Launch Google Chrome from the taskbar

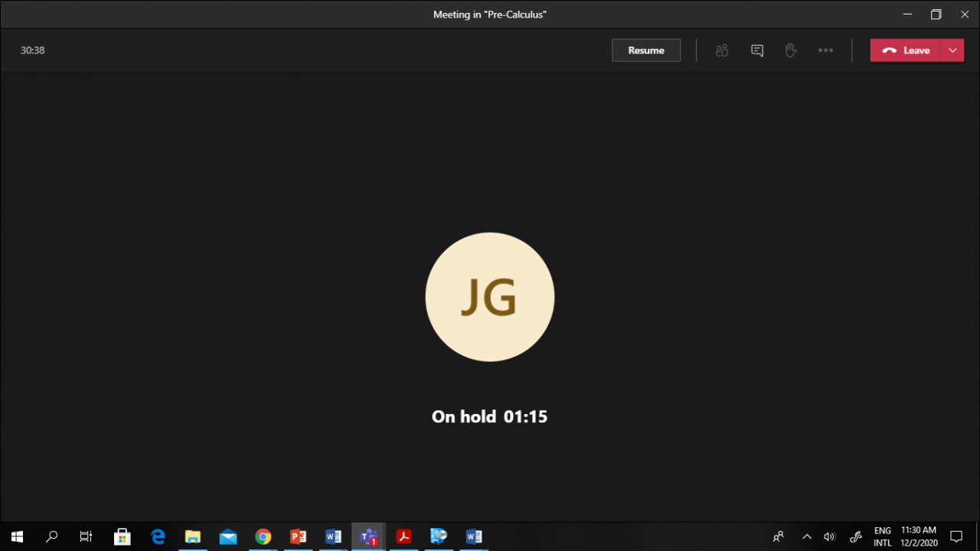pos(263,536)
